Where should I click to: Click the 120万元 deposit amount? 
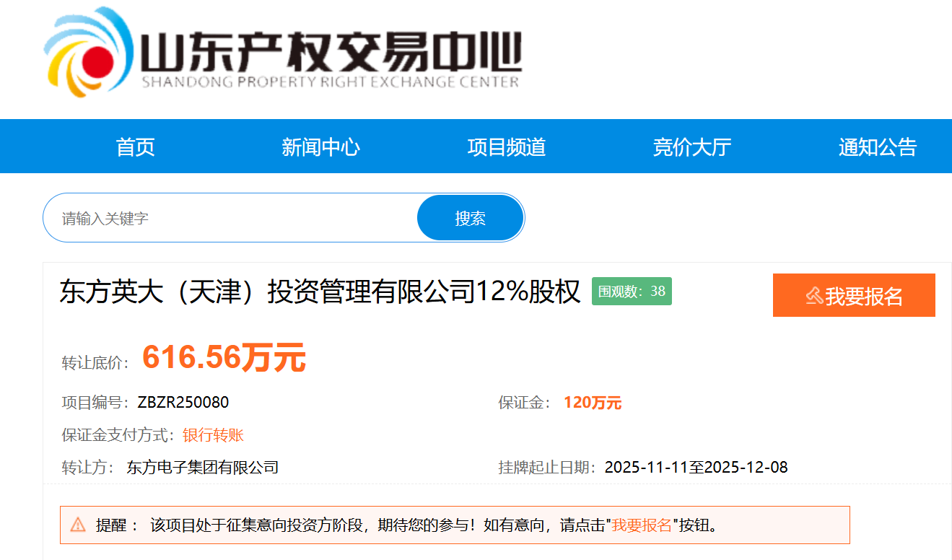tap(593, 403)
